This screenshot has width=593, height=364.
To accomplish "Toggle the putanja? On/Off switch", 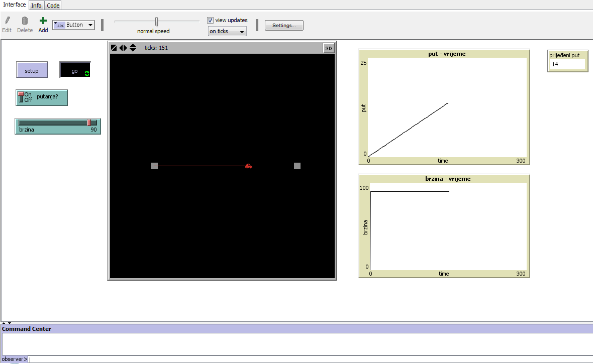I will pos(21,97).
